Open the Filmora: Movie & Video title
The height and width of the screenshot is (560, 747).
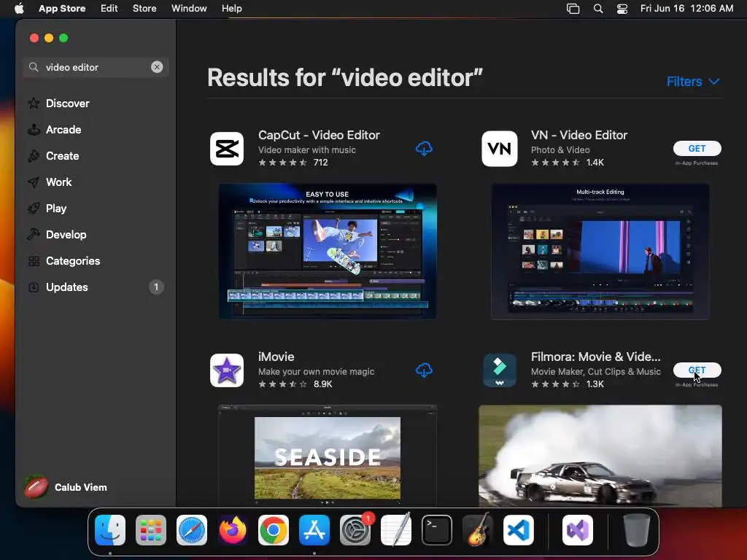[595, 357]
